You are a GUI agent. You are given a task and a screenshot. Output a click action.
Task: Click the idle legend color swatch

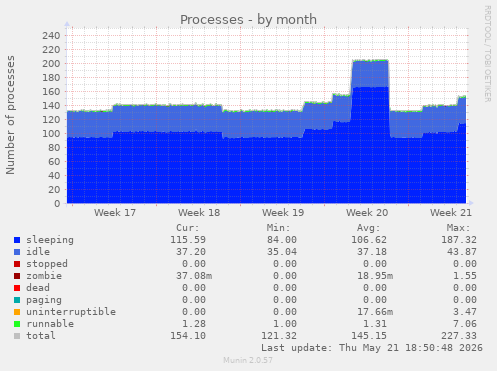(17, 252)
